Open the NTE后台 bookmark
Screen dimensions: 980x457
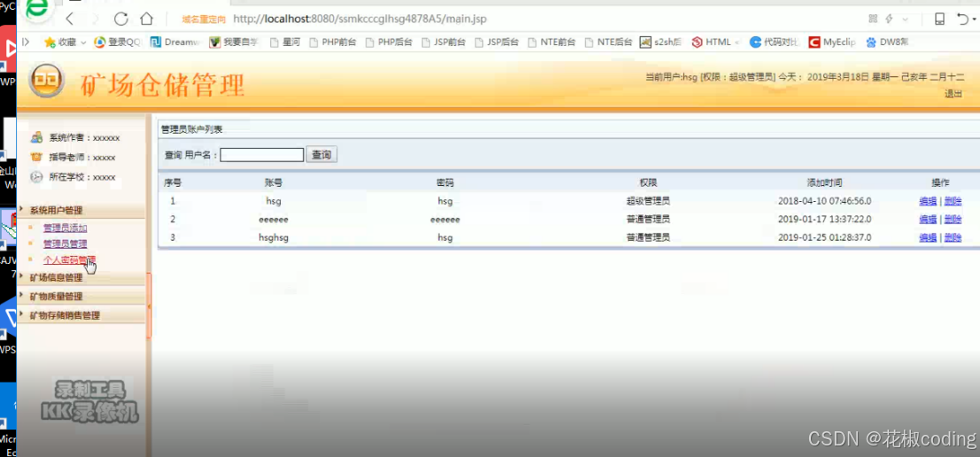click(608, 43)
